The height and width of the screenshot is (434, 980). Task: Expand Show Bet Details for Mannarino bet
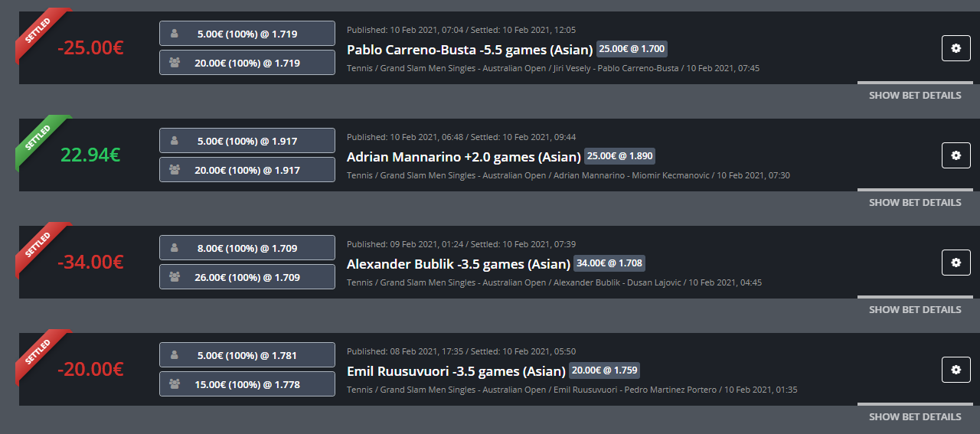pyautogui.click(x=915, y=202)
